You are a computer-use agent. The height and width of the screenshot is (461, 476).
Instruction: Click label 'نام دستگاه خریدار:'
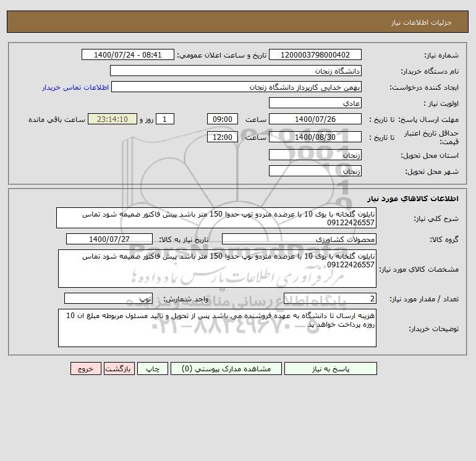tap(430, 71)
